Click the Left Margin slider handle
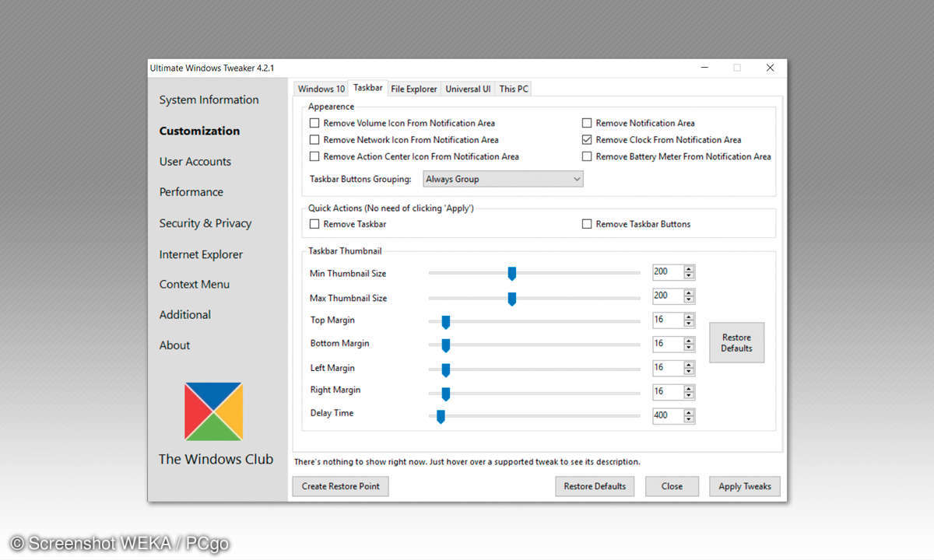The image size is (934, 560). pos(446,370)
